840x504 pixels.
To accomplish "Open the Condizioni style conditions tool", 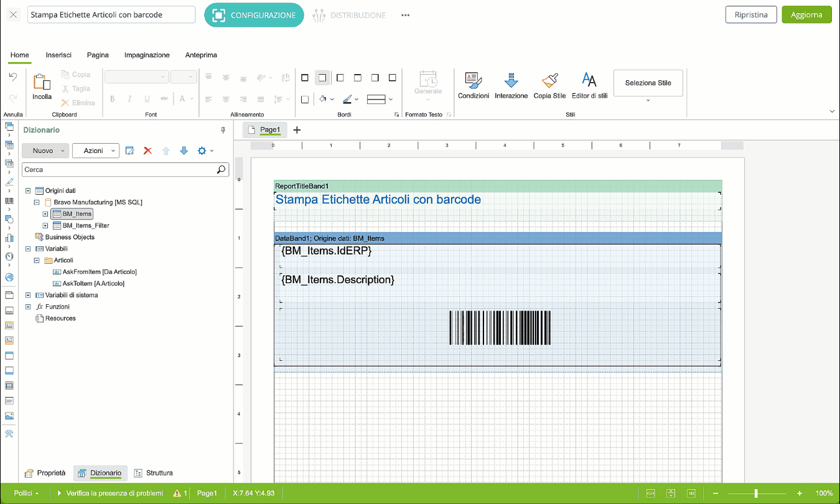I will click(x=474, y=85).
